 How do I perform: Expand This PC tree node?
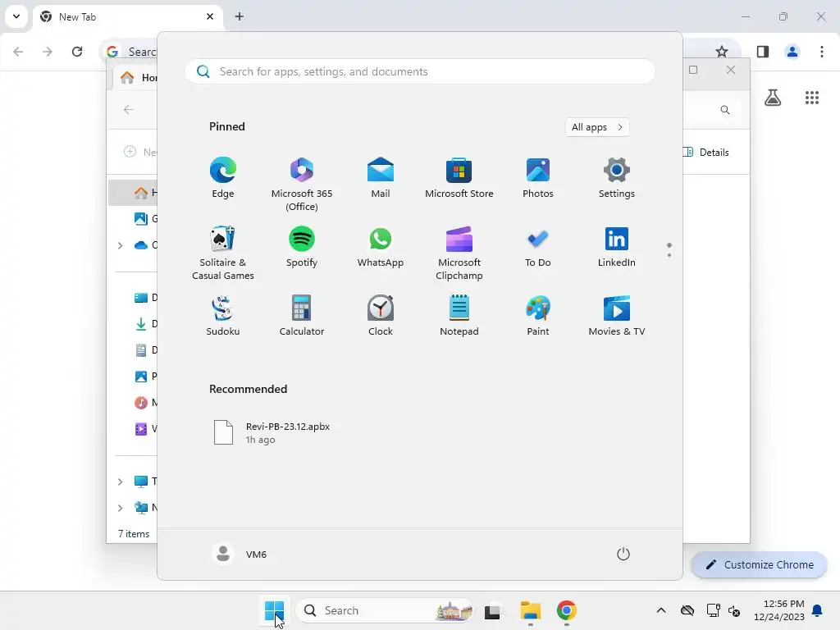[x=120, y=482]
